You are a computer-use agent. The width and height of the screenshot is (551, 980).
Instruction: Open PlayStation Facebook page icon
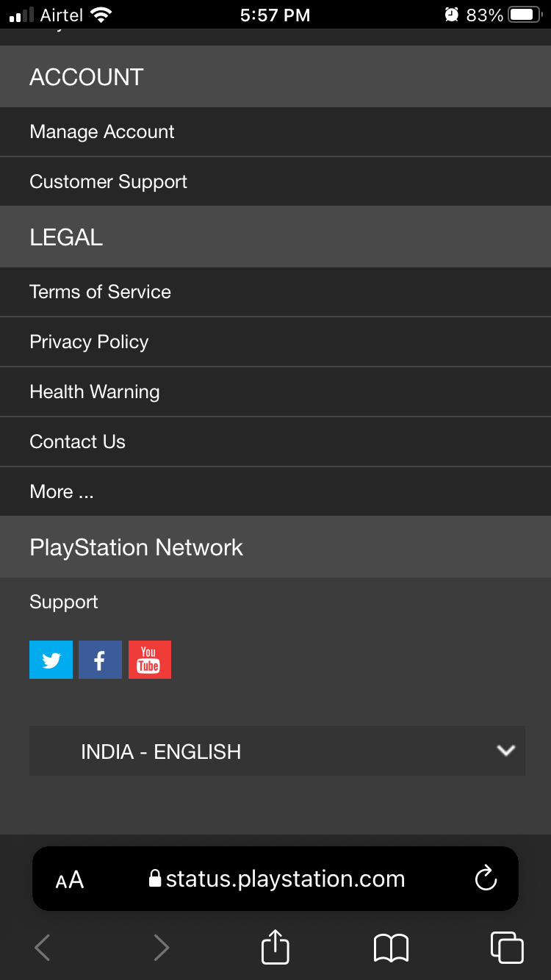pyautogui.click(x=100, y=660)
